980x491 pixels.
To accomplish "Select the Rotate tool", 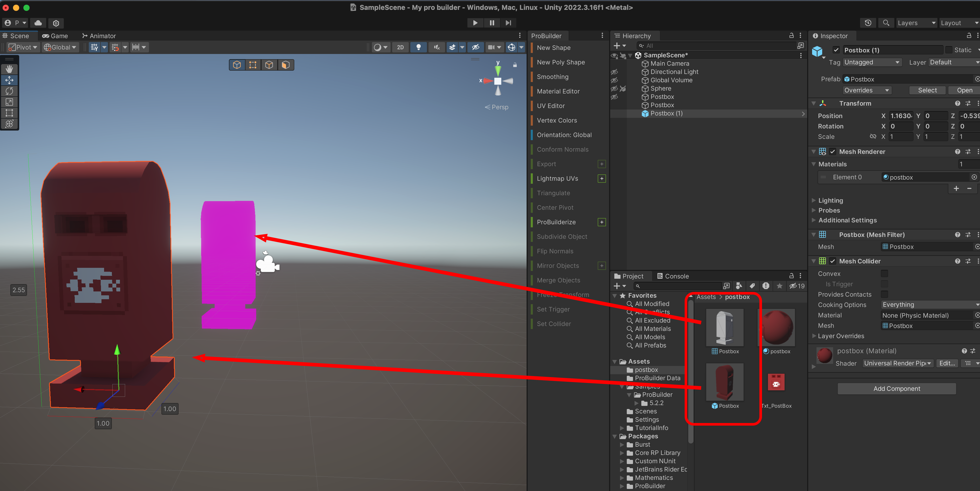I will point(10,91).
